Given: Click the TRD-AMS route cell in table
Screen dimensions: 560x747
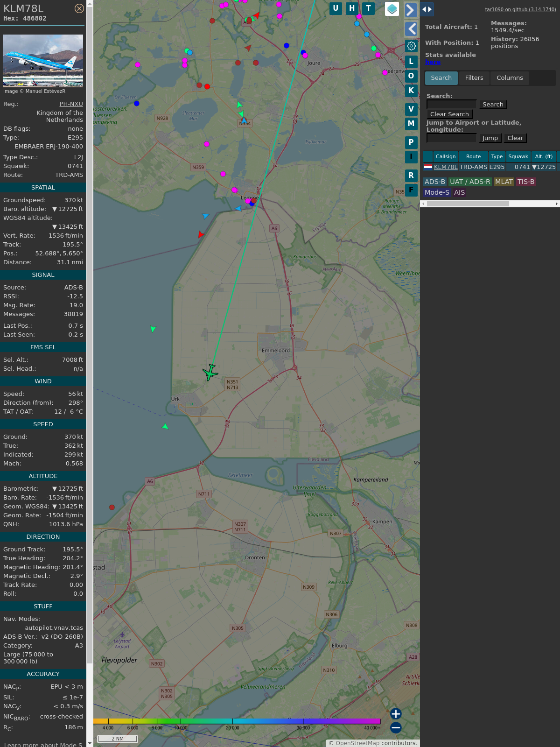Looking at the screenshot, I should [473, 167].
